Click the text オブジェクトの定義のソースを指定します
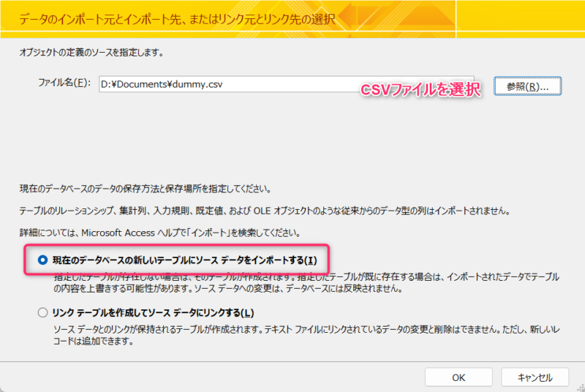The image size is (585, 392). 92,53
